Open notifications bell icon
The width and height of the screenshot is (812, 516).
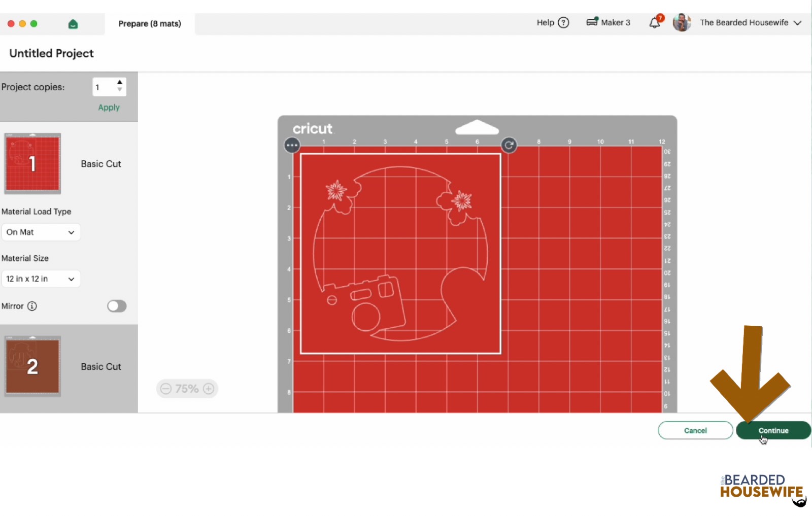tap(655, 22)
